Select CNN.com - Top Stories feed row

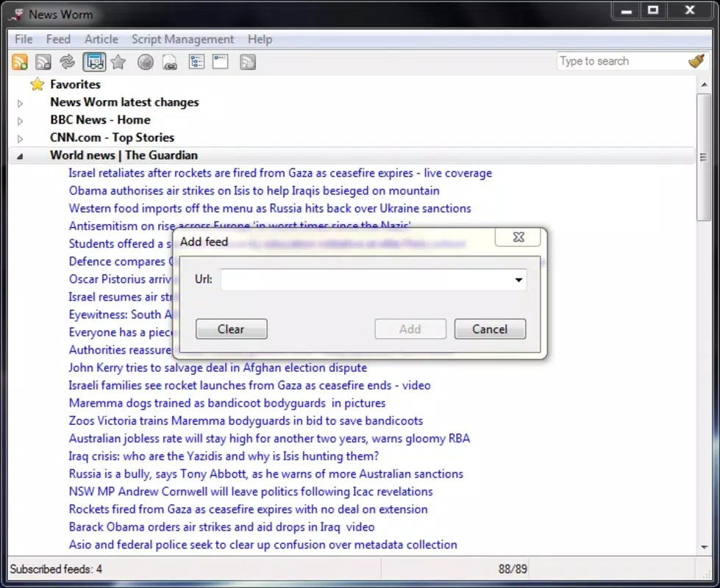coord(112,137)
